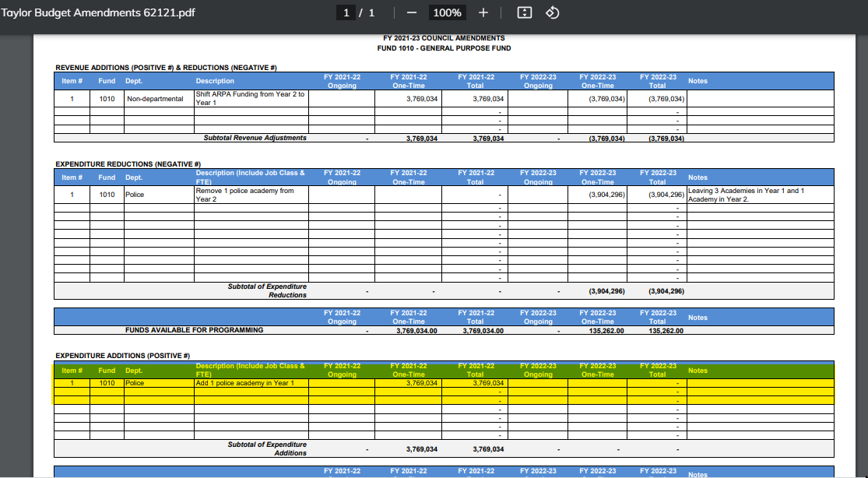Click the total page count 1 in toolbar
868x478 pixels.
pos(371,12)
